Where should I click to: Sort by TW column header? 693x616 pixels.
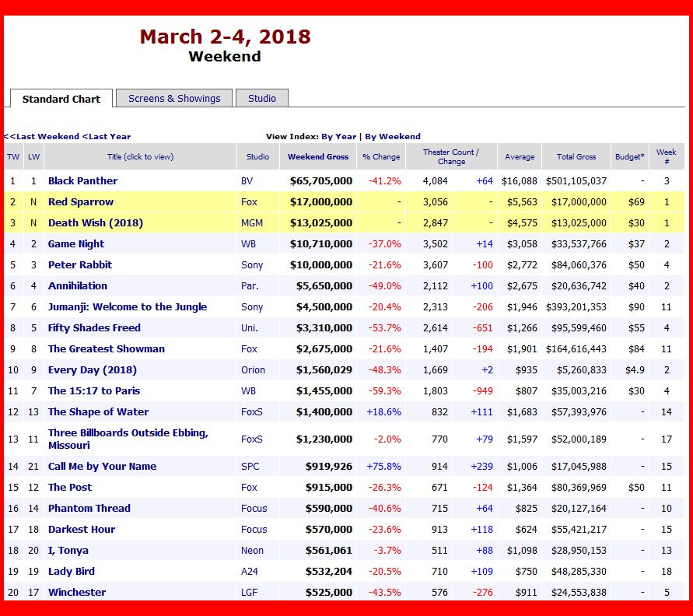(x=13, y=156)
